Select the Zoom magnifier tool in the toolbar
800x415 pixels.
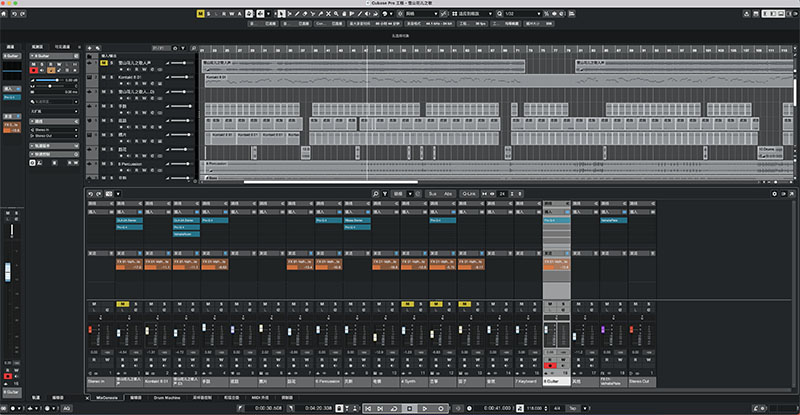pyautogui.click(x=336, y=14)
